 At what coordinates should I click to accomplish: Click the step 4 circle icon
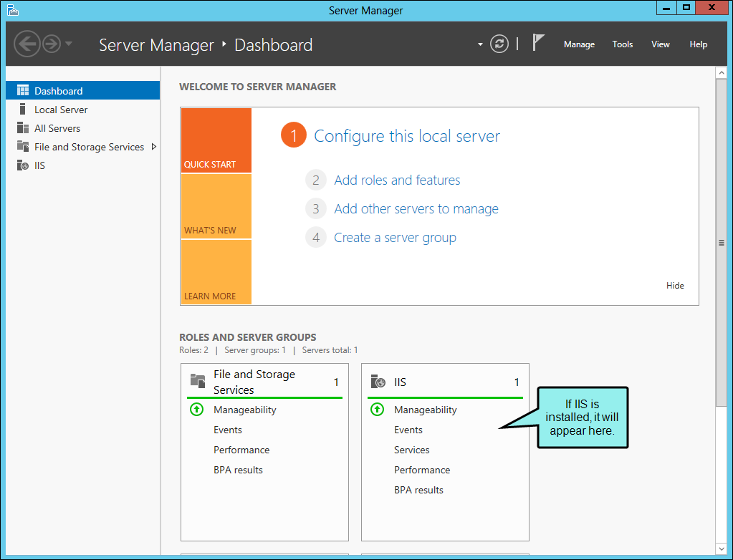click(316, 237)
